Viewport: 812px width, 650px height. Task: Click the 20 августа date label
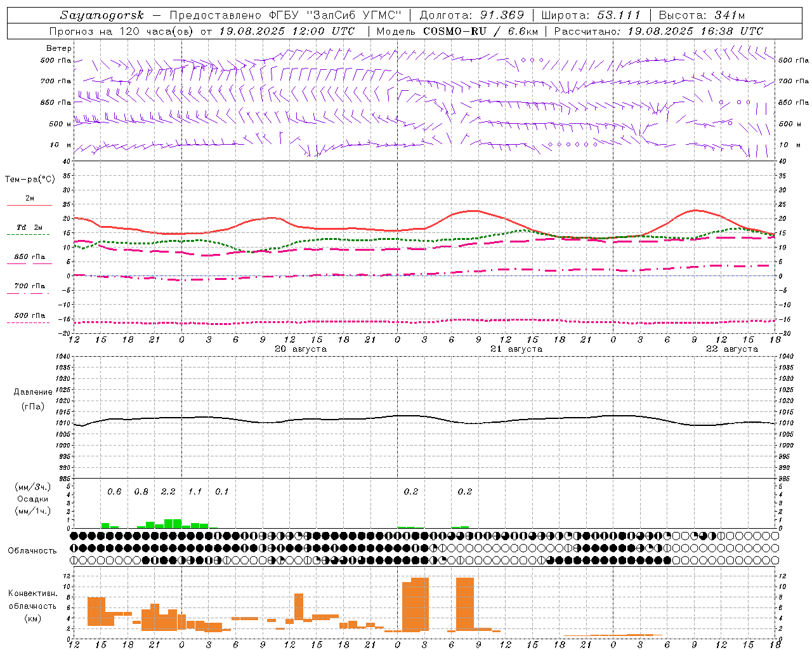301,349
